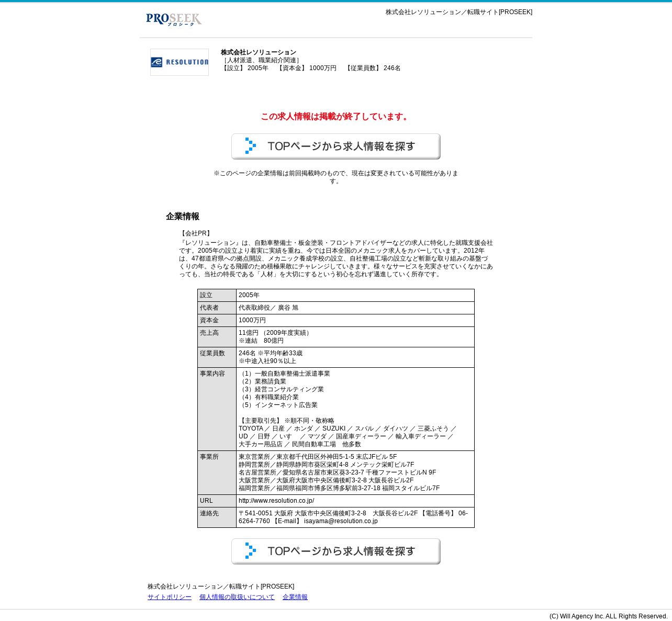Screen dimensions: 672x621
Task: Click the 2005年 cell in the table
Action: coord(355,296)
